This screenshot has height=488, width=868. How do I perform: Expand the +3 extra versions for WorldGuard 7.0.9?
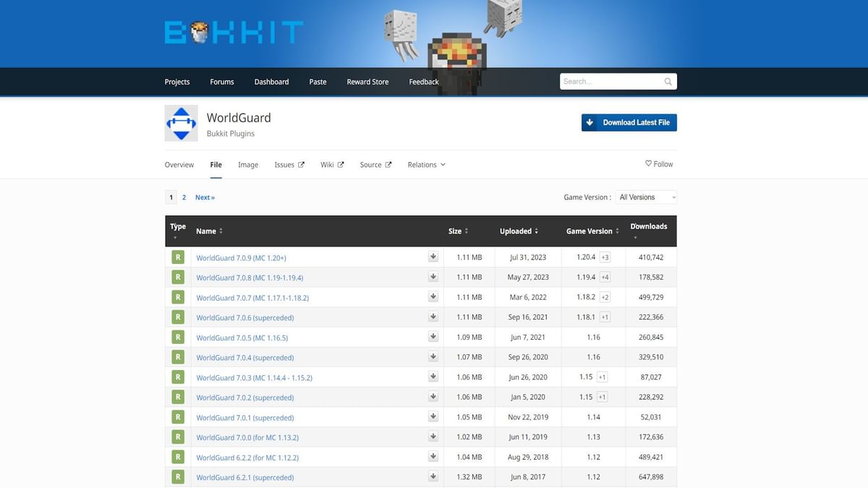pyautogui.click(x=604, y=257)
